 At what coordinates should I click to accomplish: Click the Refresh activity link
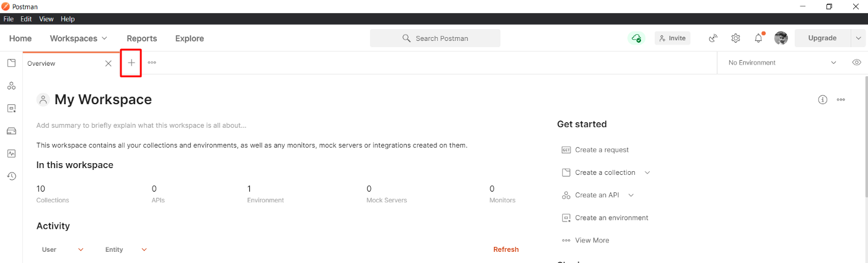pos(505,249)
